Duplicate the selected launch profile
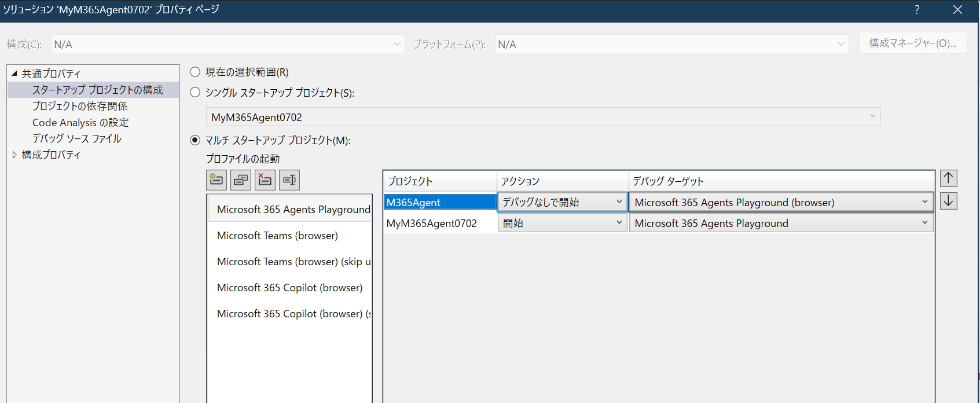 tap(241, 180)
